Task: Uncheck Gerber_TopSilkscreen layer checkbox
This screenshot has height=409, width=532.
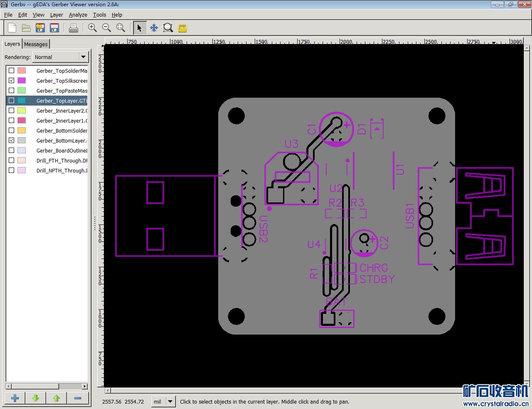Action: tap(12, 81)
